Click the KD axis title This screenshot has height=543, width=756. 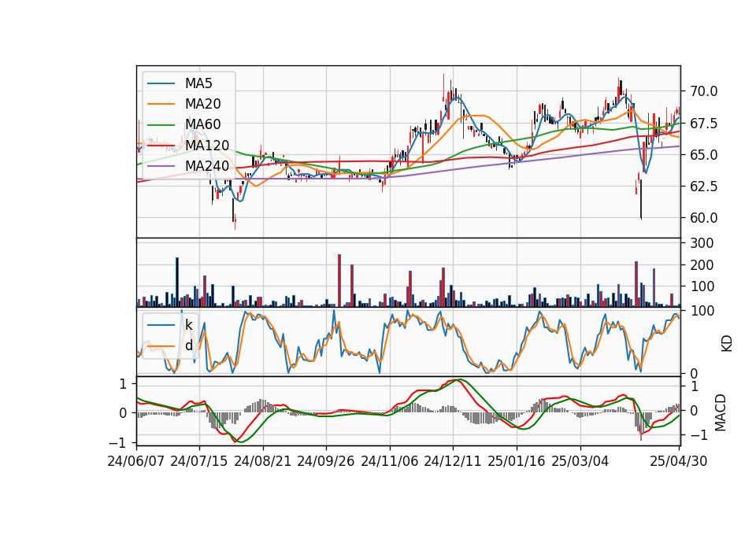pos(727,344)
